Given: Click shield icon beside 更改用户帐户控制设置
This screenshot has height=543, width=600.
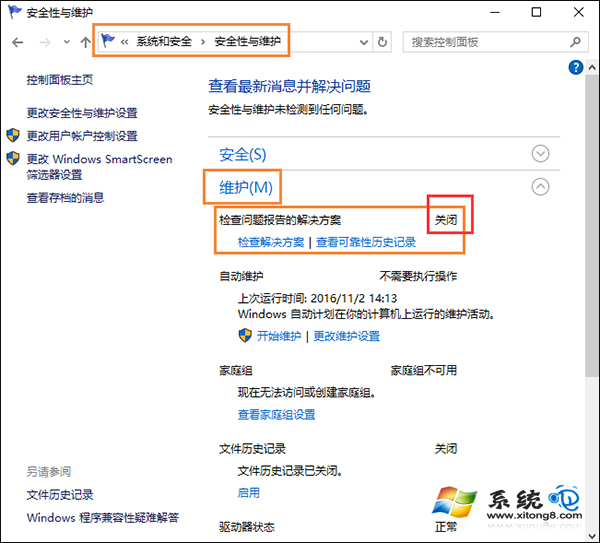Looking at the screenshot, I should point(13,135).
